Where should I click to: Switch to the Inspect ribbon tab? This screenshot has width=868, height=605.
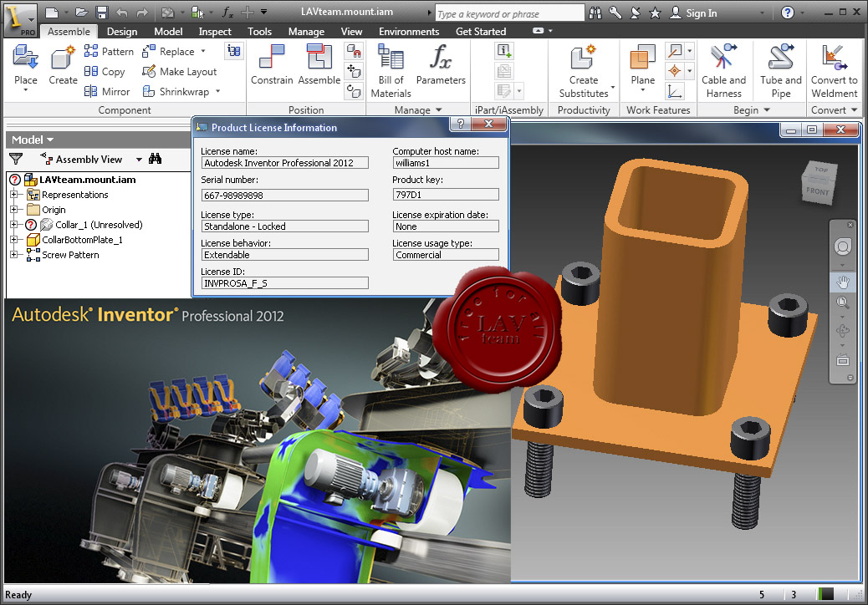pos(215,32)
